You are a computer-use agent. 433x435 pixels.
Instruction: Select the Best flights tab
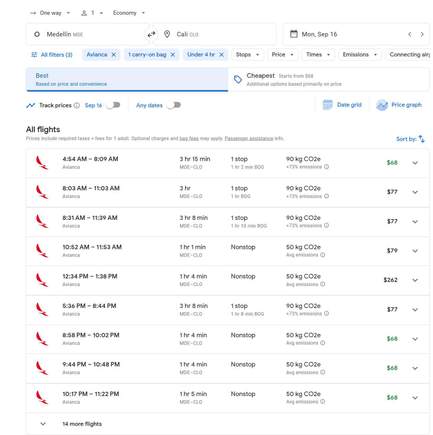point(127,79)
